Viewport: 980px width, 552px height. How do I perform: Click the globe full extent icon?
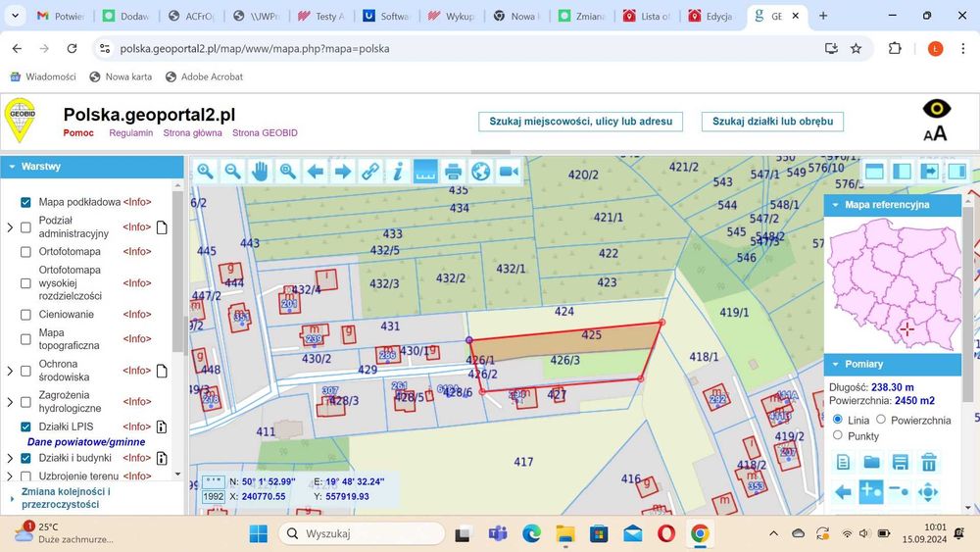pos(480,172)
